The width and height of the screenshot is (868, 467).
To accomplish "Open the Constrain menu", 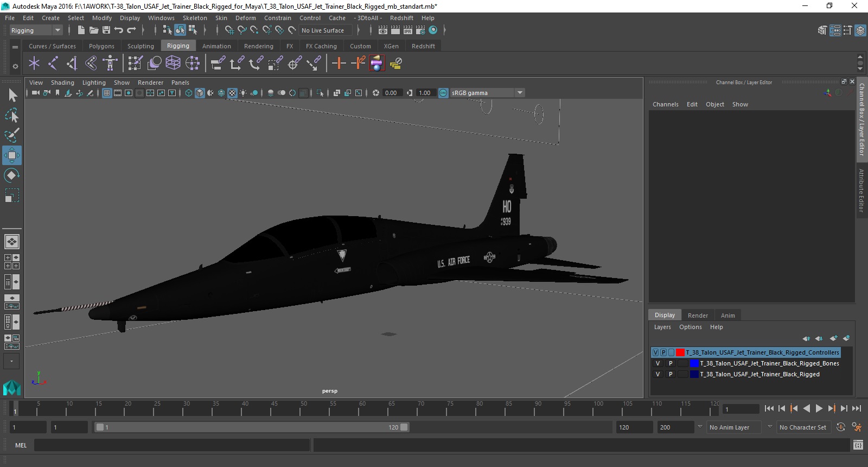I will coord(278,18).
